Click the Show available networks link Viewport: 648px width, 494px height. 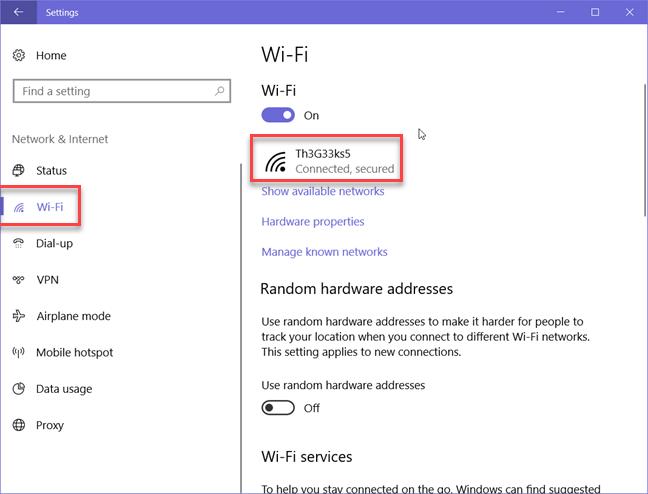[x=323, y=191]
